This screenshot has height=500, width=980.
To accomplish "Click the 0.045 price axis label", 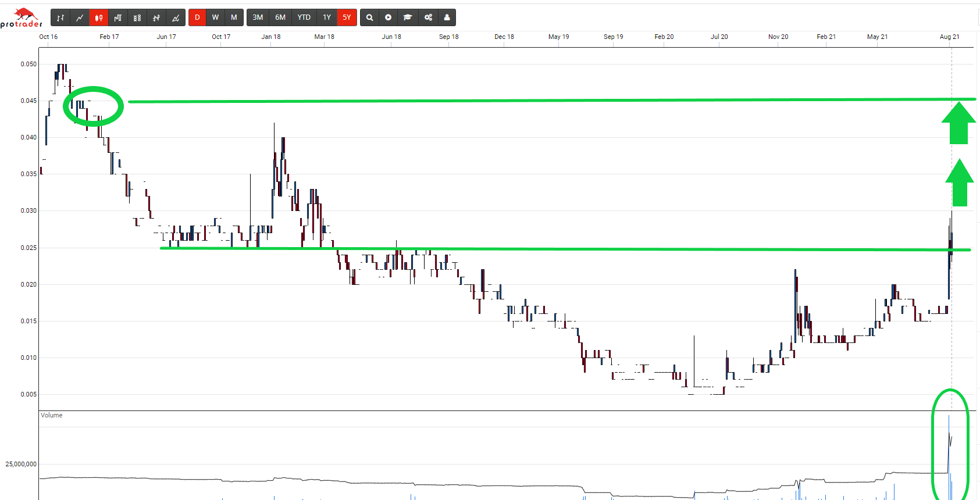I will click(28, 101).
